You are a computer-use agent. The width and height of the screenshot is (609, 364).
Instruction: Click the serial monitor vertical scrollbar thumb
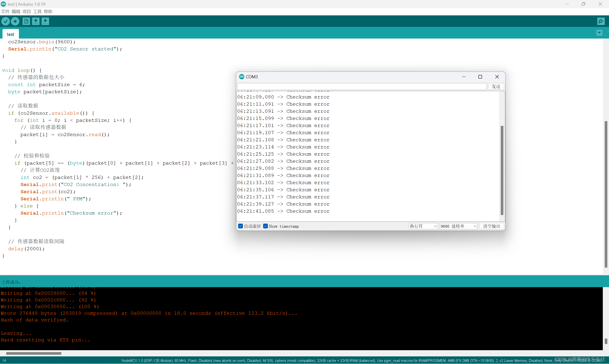click(502, 170)
